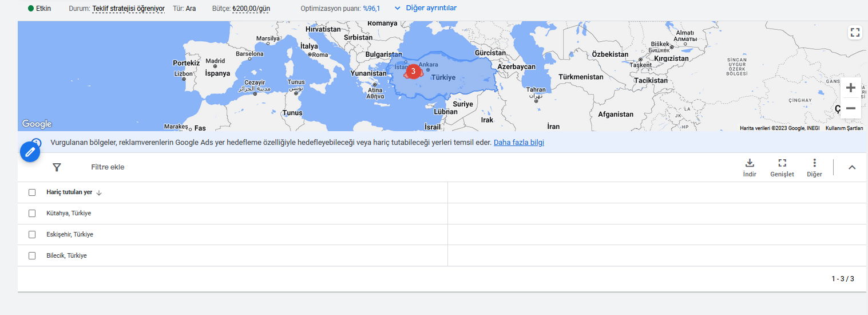
Task: Click the Tür: Ara campaign type text
Action: pos(184,9)
